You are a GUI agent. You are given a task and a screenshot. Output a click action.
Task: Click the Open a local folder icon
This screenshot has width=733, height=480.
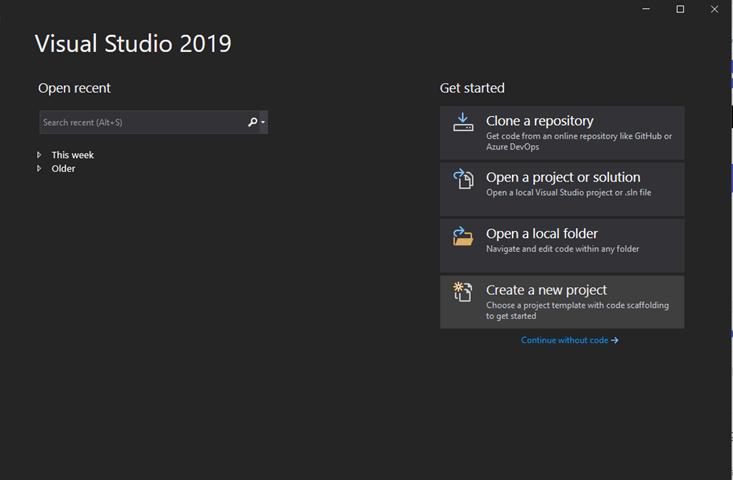click(463, 236)
